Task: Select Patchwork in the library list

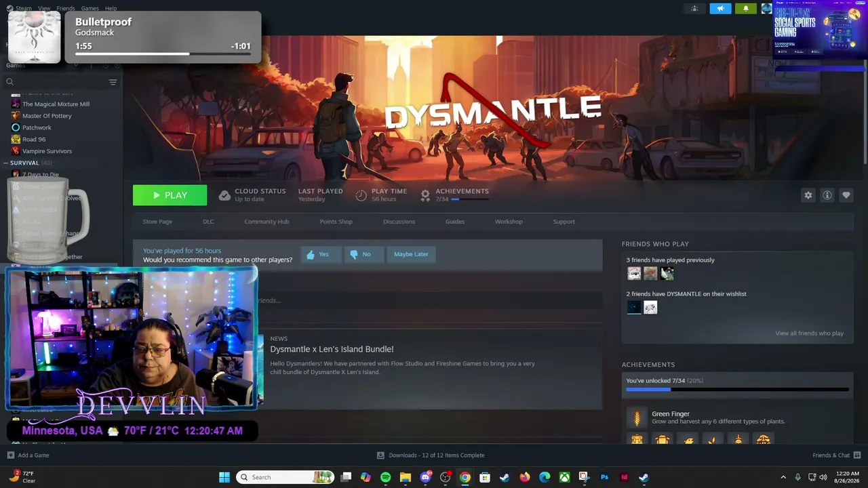Action: (x=37, y=127)
